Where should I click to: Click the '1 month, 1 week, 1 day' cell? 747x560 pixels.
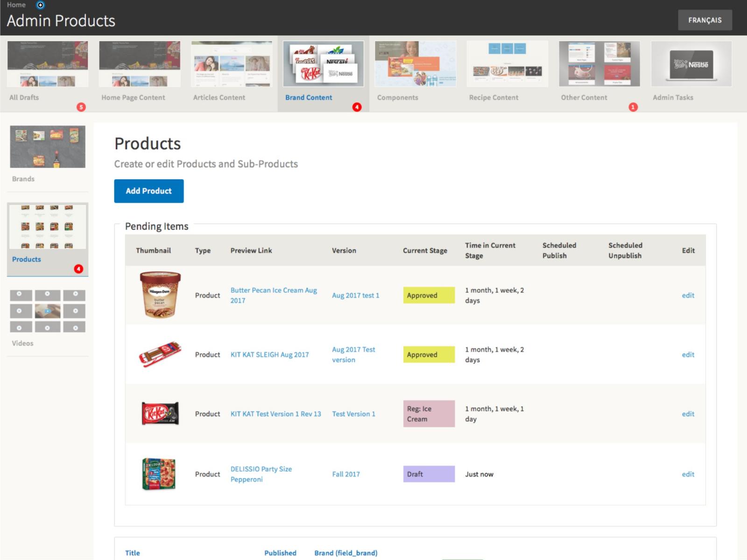click(x=494, y=414)
